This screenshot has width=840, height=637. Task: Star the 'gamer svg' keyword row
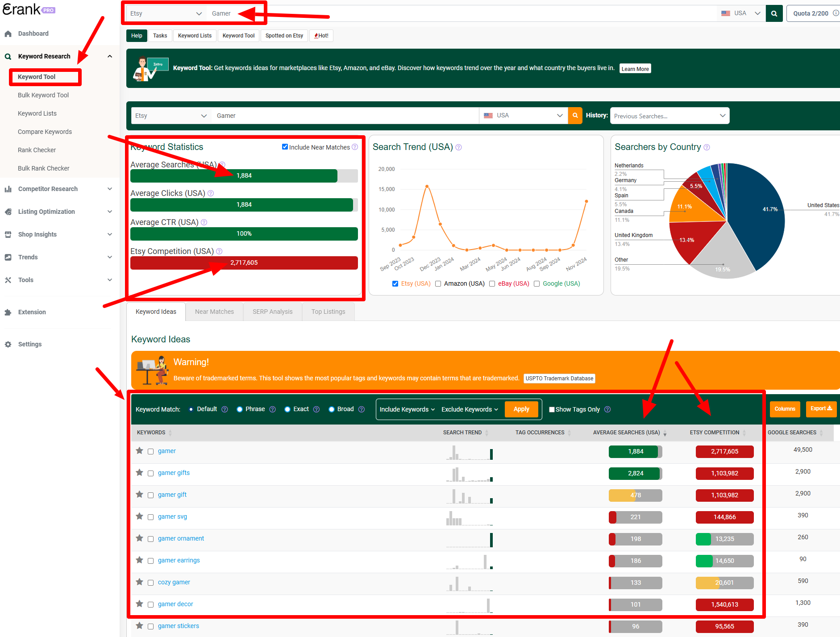[x=139, y=516]
